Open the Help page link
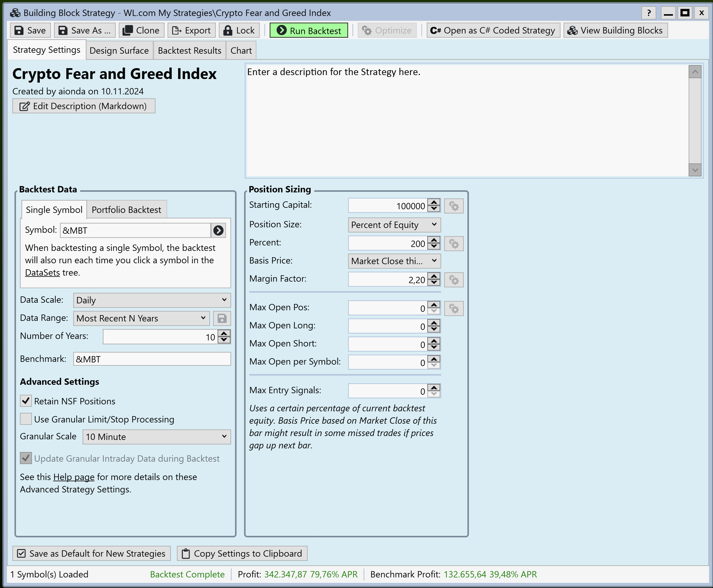Screen dimensions: 713x588 [74, 477]
